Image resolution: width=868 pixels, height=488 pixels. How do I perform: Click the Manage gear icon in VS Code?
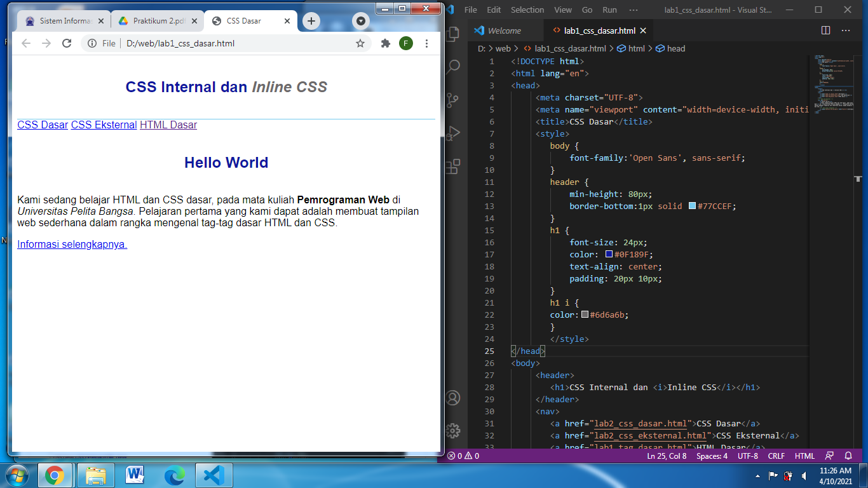click(x=452, y=429)
